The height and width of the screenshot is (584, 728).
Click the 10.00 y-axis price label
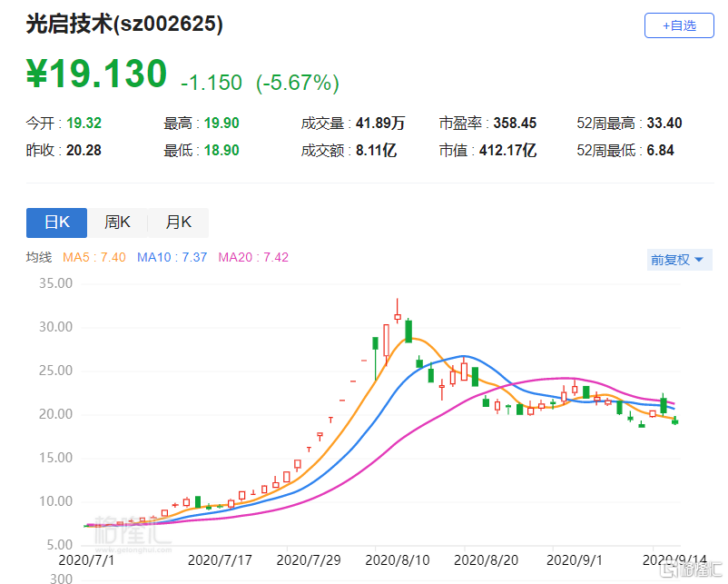55,501
